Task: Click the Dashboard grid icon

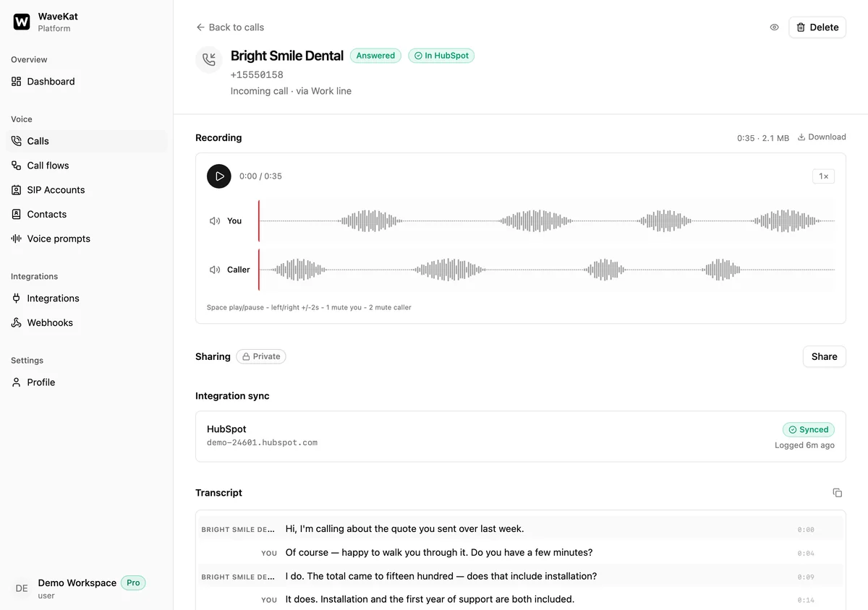Action: coord(17,82)
